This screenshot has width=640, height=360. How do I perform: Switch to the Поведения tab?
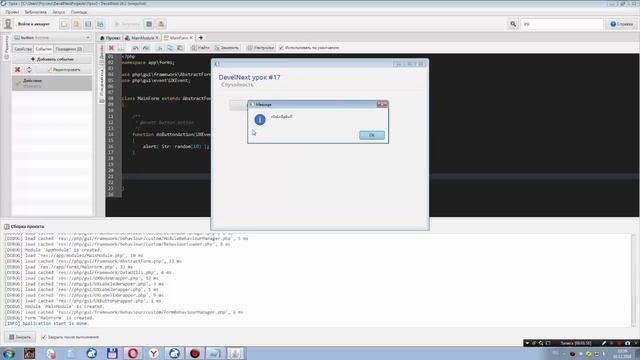69,49
